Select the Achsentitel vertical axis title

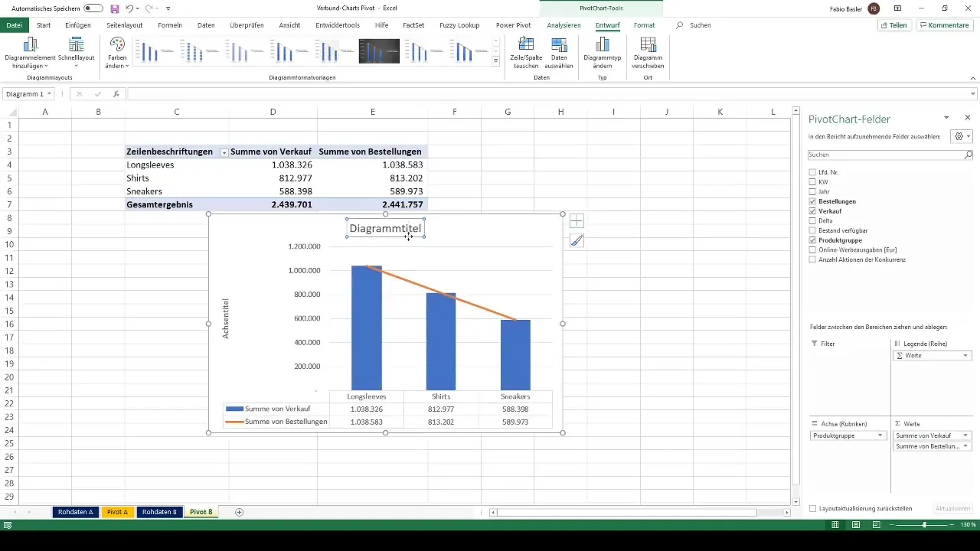tap(226, 319)
